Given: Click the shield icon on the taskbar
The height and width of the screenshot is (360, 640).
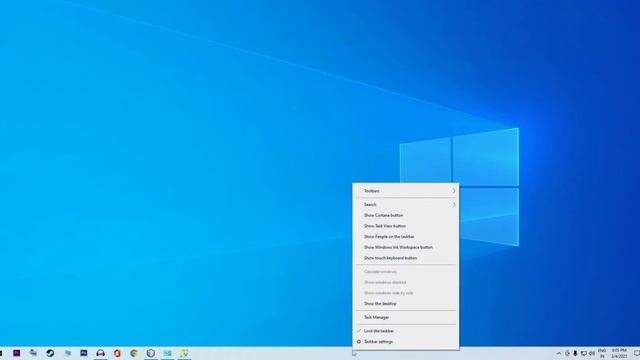Looking at the screenshot, I should [151, 353].
